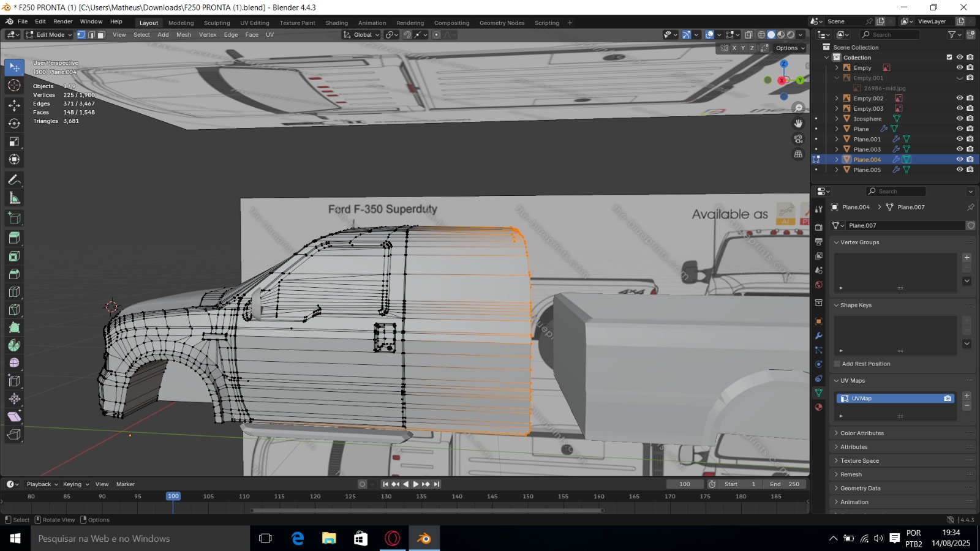Open the Global transform orientation dropdown
980x551 pixels.
point(361,35)
